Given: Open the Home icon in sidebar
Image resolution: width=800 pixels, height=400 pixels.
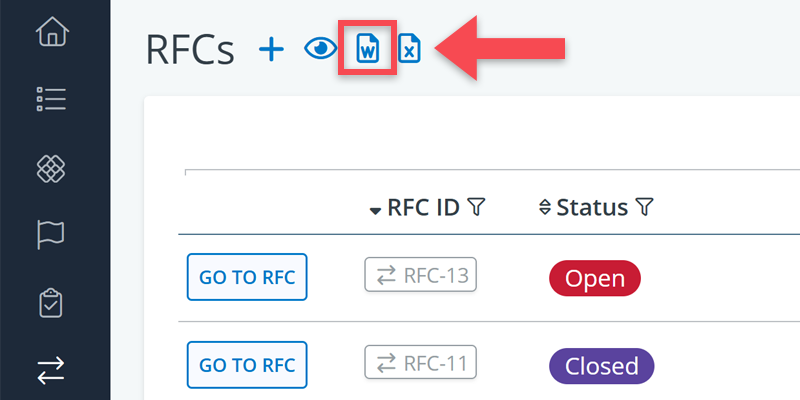Looking at the screenshot, I should [x=51, y=32].
